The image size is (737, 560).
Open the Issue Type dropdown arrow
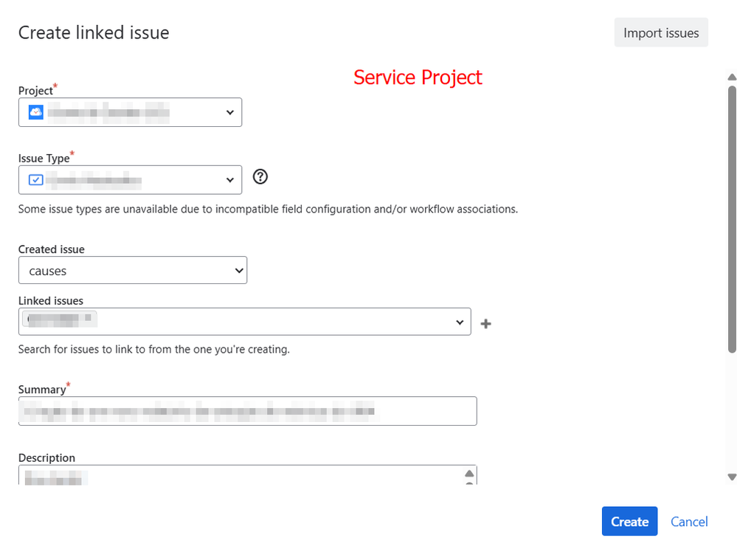click(230, 180)
